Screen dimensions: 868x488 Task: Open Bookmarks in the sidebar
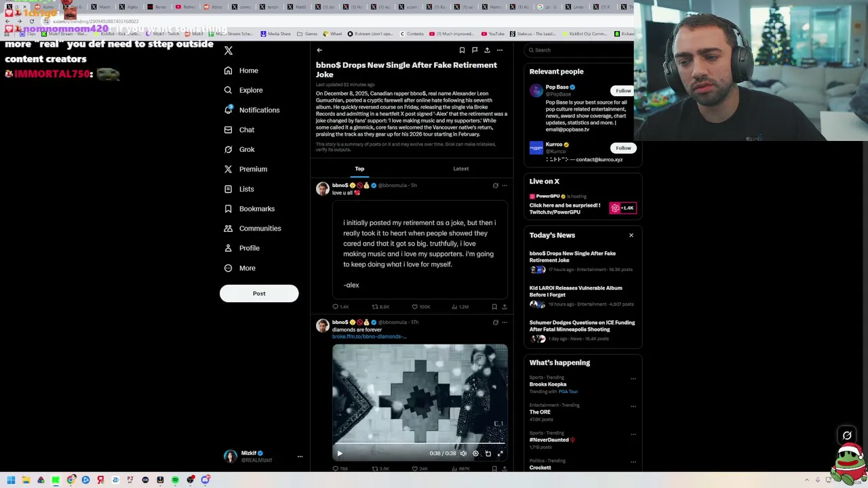click(x=249, y=209)
